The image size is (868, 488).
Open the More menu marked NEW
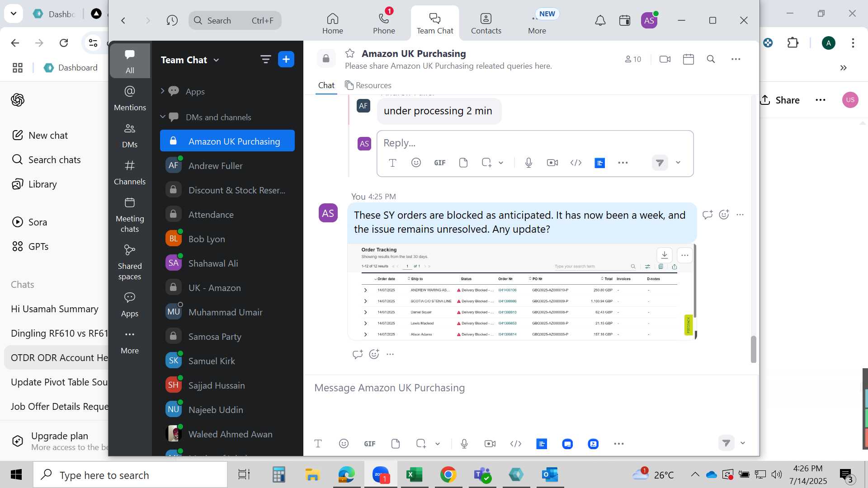coord(537,23)
